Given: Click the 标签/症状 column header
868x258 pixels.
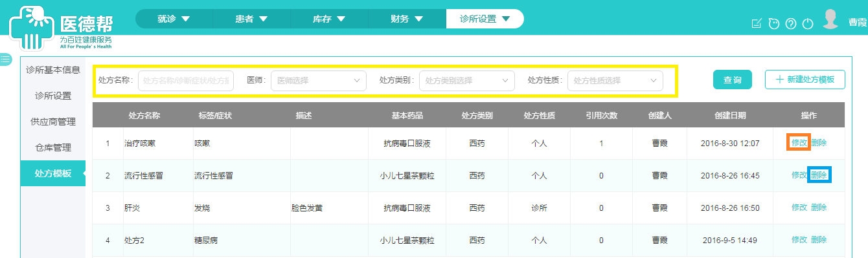Looking at the screenshot, I should (216, 115).
